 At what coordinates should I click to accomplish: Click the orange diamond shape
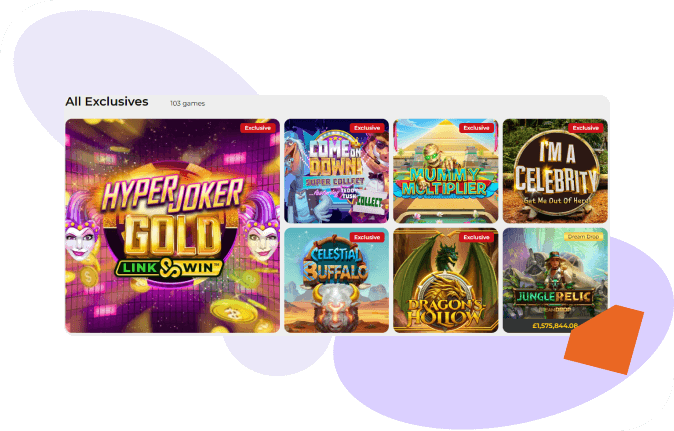[604, 339]
